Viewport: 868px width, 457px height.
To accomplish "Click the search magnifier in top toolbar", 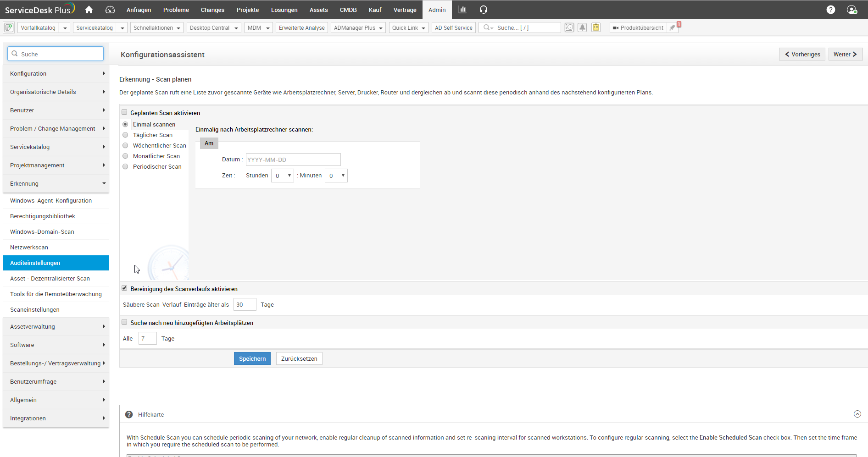I will (487, 28).
